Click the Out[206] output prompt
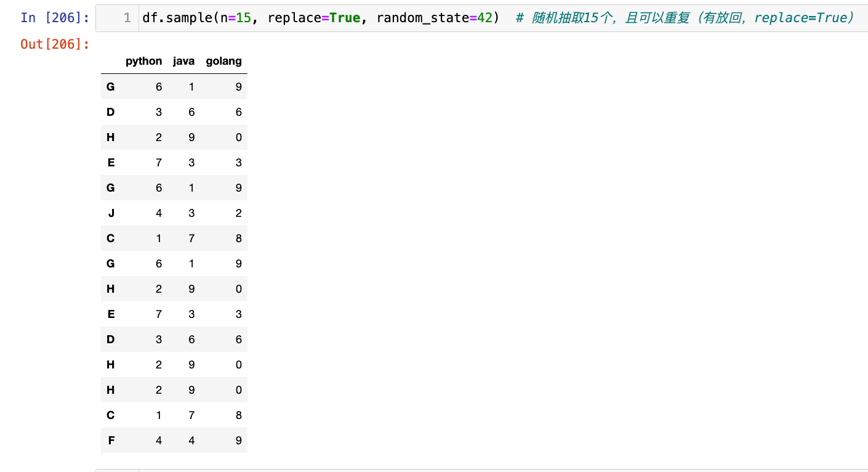Screen dimensions: 868x472 coord(55,44)
